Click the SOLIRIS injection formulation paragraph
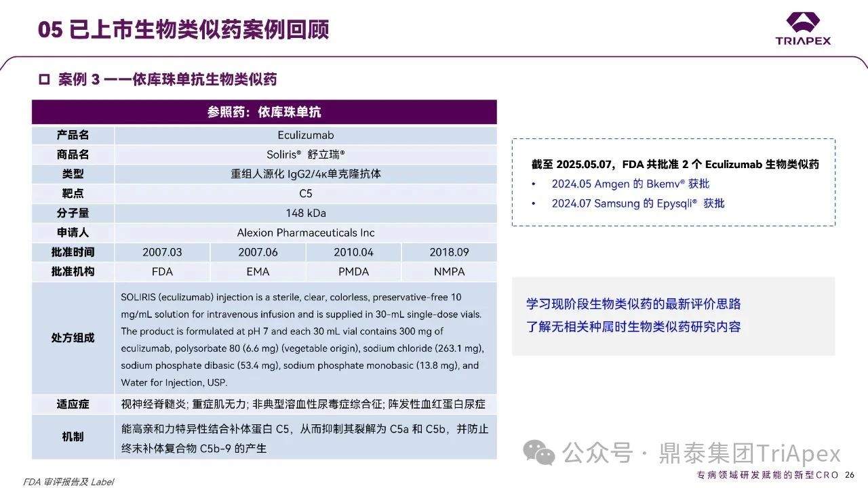868x488 pixels. coord(302,340)
